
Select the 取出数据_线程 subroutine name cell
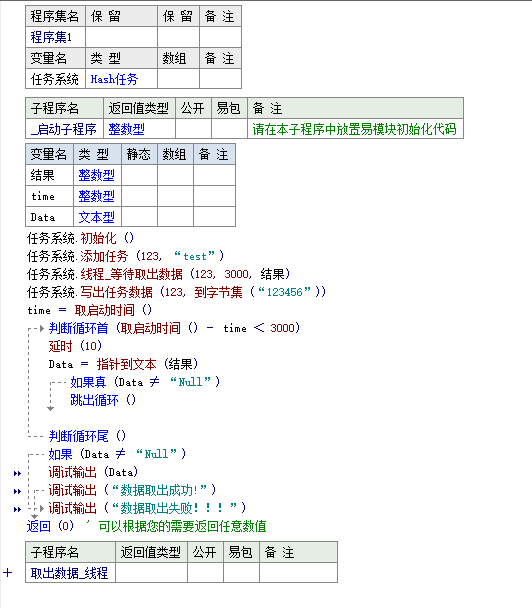[71, 573]
